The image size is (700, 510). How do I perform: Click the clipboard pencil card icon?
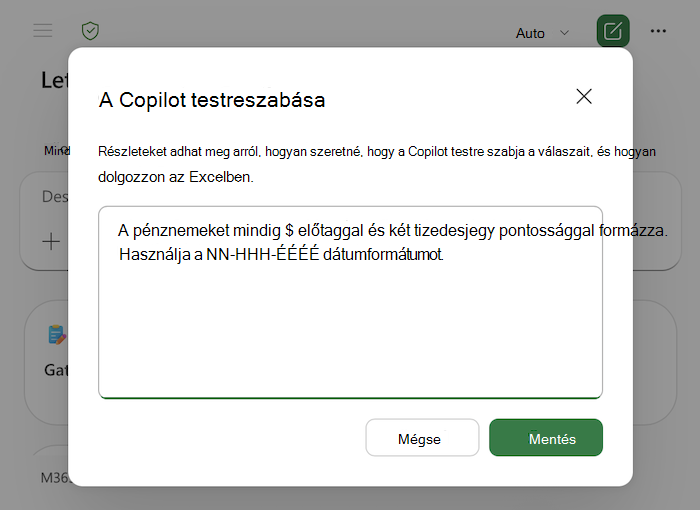coord(57,335)
